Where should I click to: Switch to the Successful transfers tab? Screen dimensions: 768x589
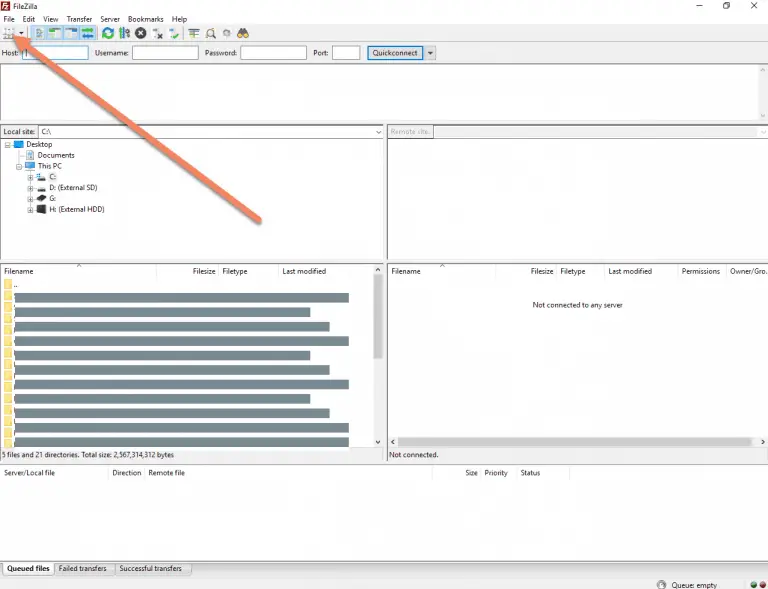click(x=150, y=568)
